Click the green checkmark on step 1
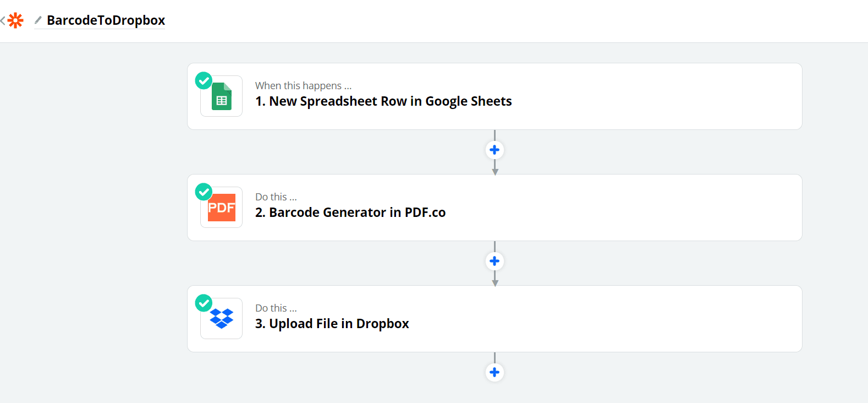This screenshot has width=868, height=403. click(204, 80)
